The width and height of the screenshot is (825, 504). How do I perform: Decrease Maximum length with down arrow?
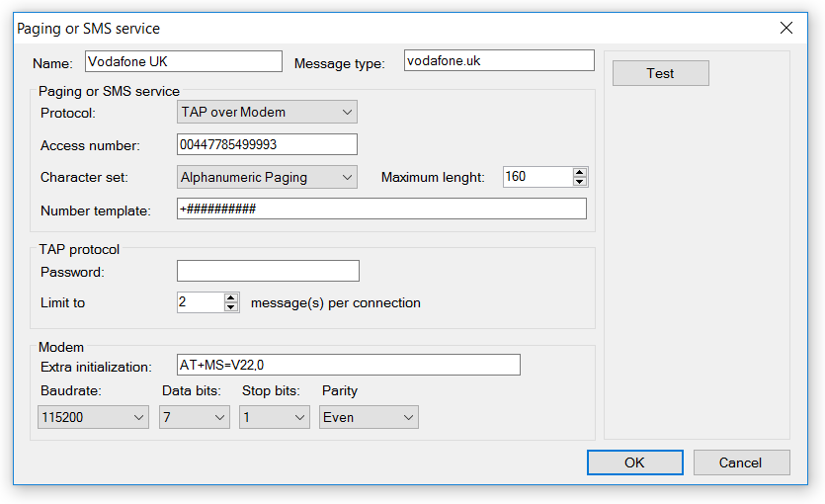[x=580, y=182]
